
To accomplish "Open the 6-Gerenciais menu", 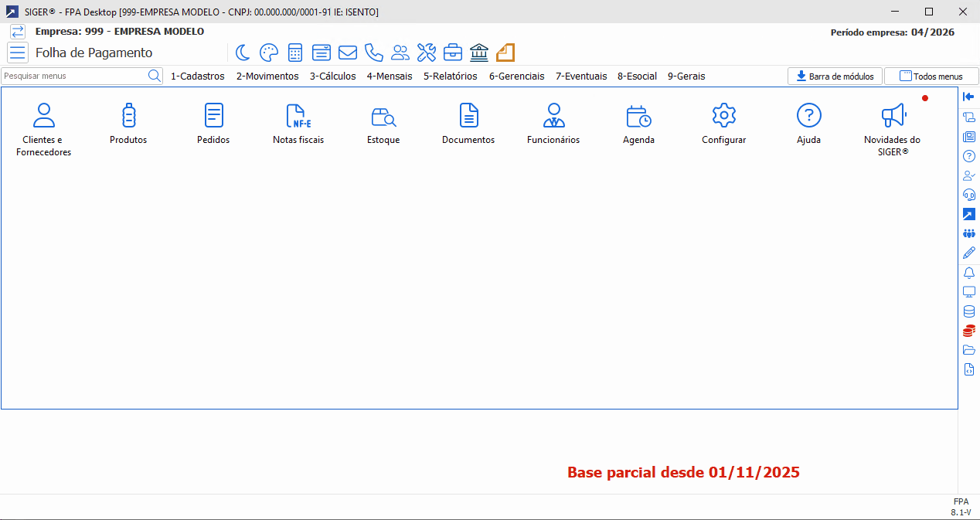I will [517, 76].
